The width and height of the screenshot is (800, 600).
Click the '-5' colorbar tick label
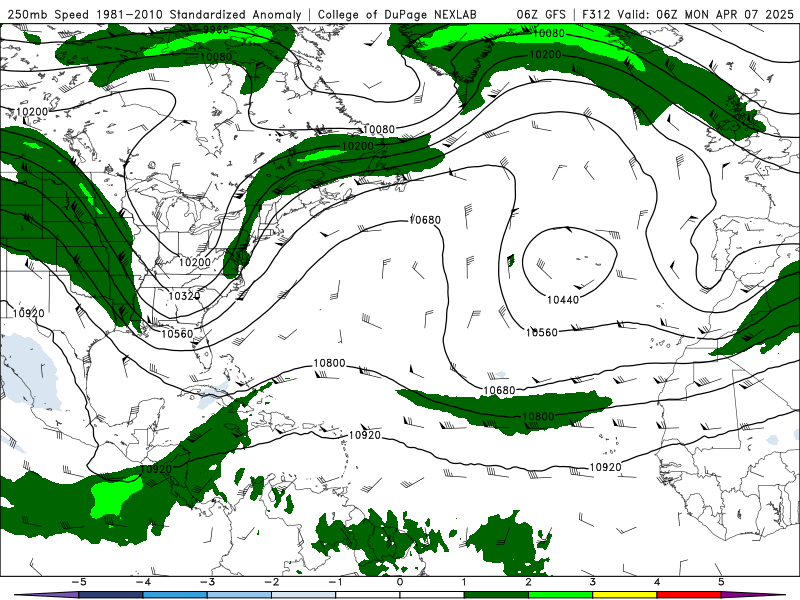(x=79, y=582)
